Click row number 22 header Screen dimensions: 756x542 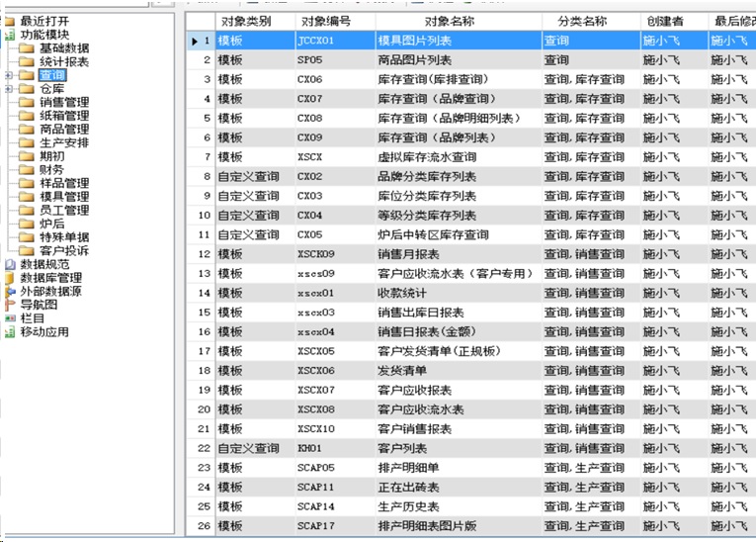[x=201, y=448]
